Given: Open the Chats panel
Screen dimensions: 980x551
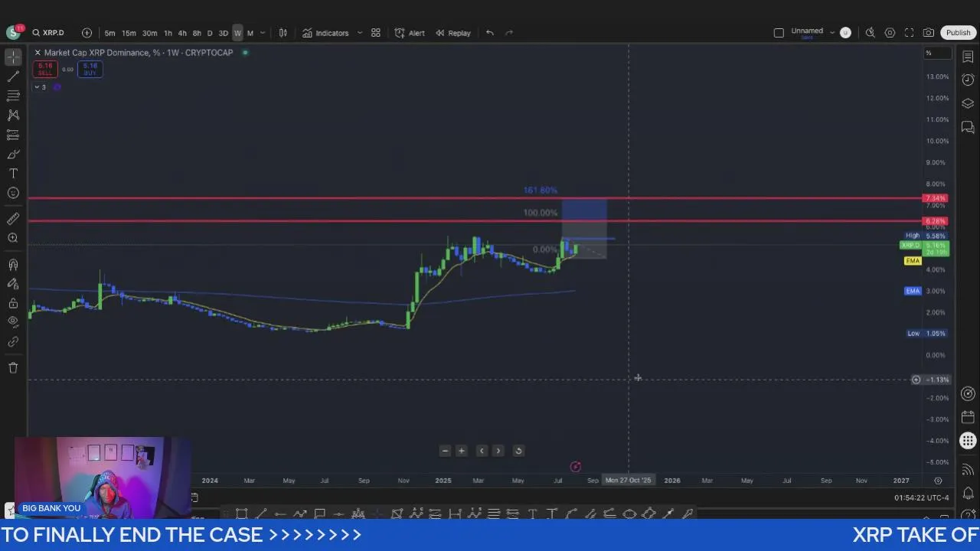Looking at the screenshot, I should pyautogui.click(x=968, y=127).
